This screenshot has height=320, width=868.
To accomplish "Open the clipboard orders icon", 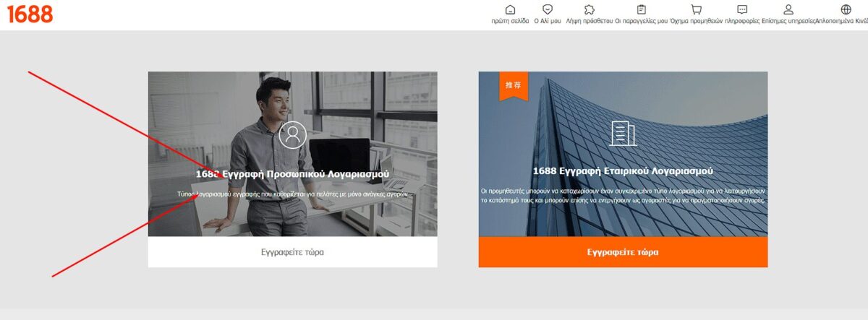I will coord(641,9).
